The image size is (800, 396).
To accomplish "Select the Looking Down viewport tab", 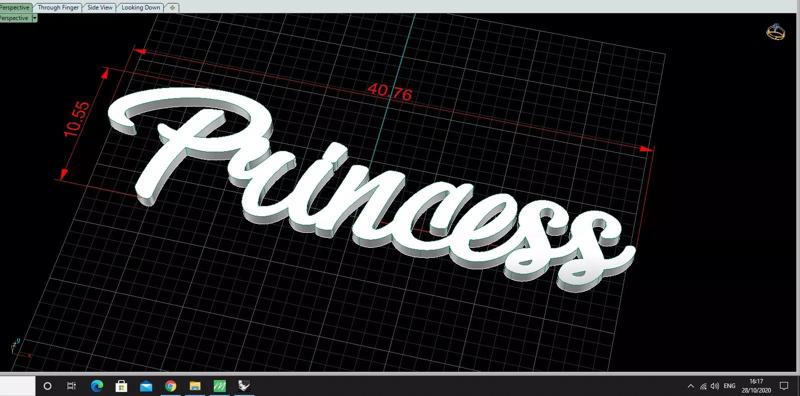I will (141, 8).
